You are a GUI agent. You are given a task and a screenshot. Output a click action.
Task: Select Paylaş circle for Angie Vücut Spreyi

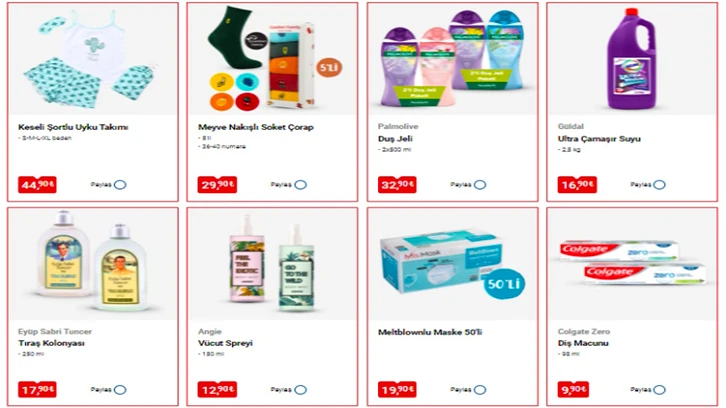pyautogui.click(x=300, y=390)
